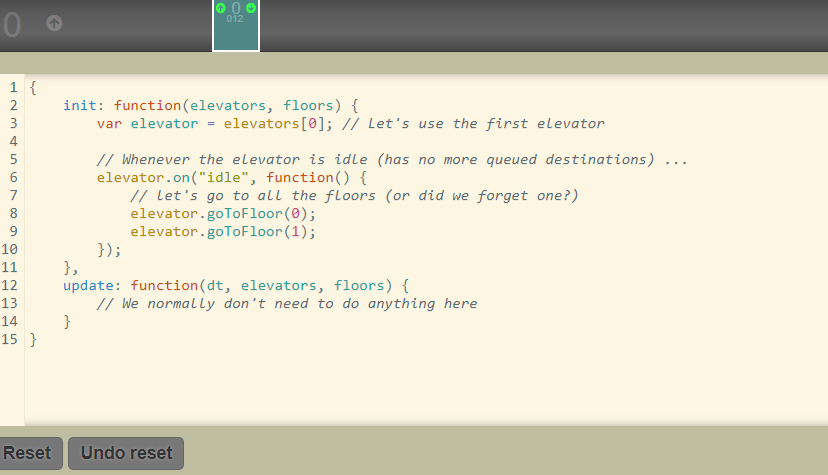Click the comment '// Let's use the first elevator'
The image size is (828, 475).
click(x=473, y=124)
